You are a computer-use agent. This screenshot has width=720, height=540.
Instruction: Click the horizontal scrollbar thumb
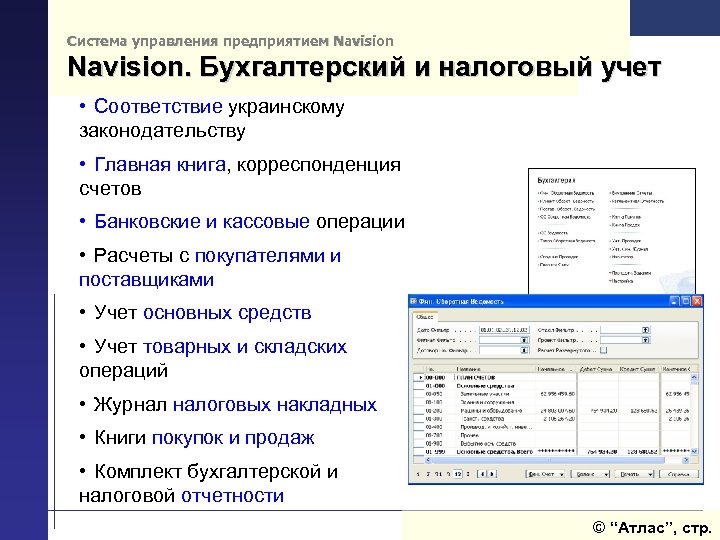click(x=548, y=460)
